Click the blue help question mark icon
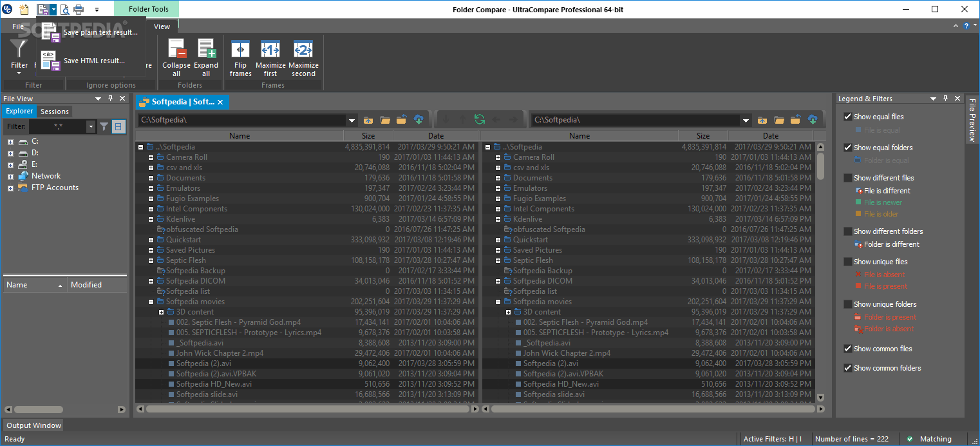This screenshot has width=980, height=446. pyautogui.click(x=966, y=26)
